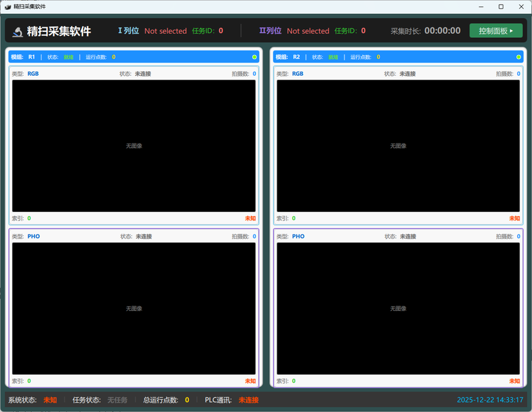This screenshot has width=532, height=412.
Task: Click the 任务状态 无任务 status text
Action: (117, 400)
